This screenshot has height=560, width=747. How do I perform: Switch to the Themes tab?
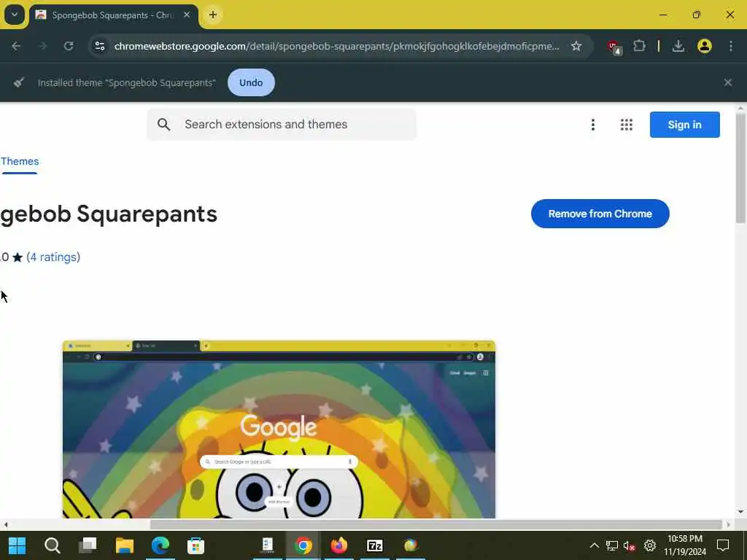(20, 162)
